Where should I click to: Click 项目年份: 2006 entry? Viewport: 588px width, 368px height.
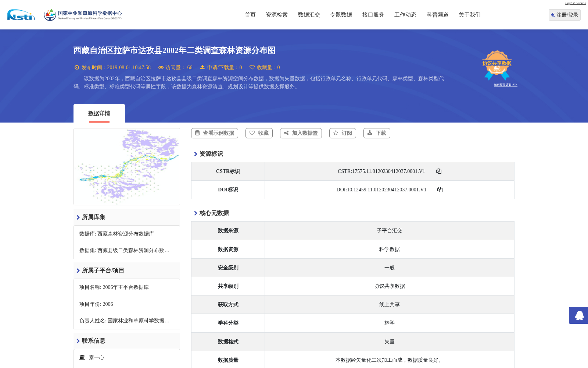96,304
